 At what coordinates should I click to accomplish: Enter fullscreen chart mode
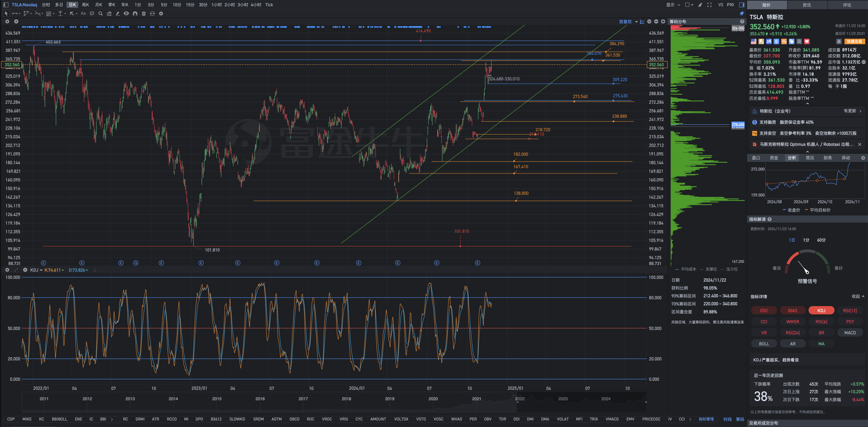click(709, 5)
